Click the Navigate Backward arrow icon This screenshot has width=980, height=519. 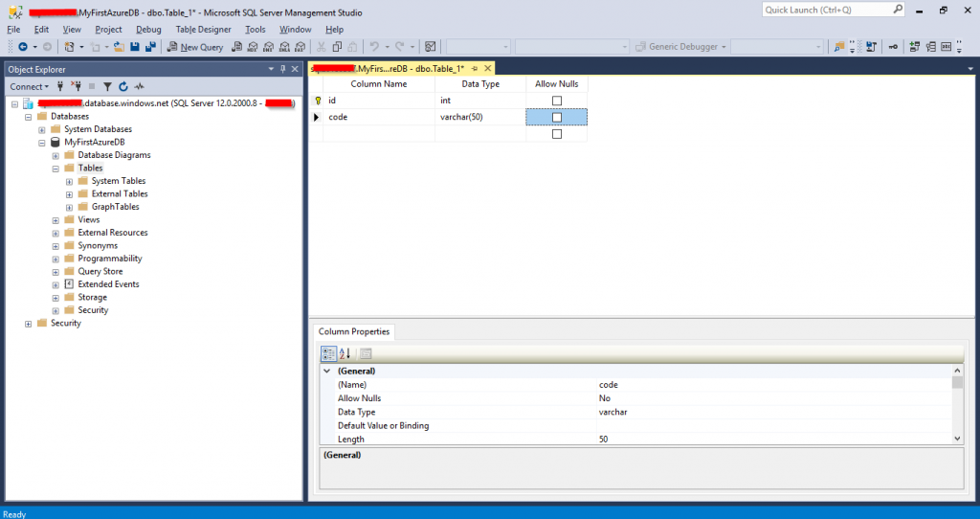coord(23,47)
